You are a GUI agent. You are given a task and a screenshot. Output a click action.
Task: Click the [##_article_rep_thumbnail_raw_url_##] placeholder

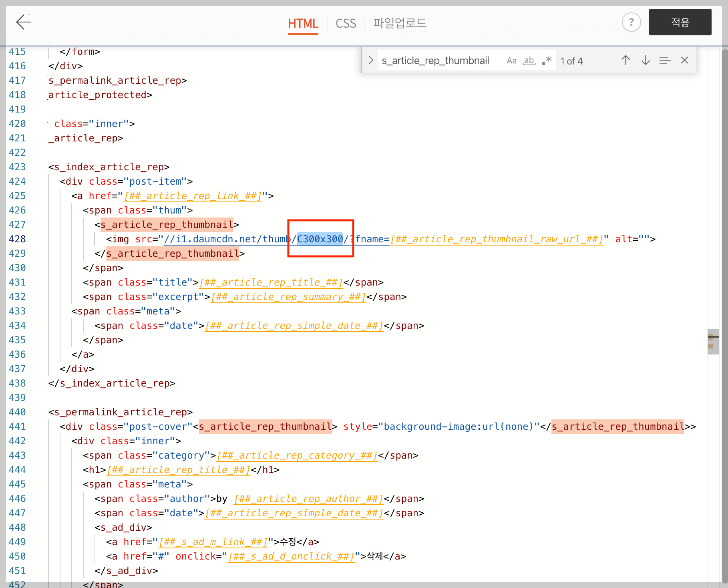(x=497, y=239)
